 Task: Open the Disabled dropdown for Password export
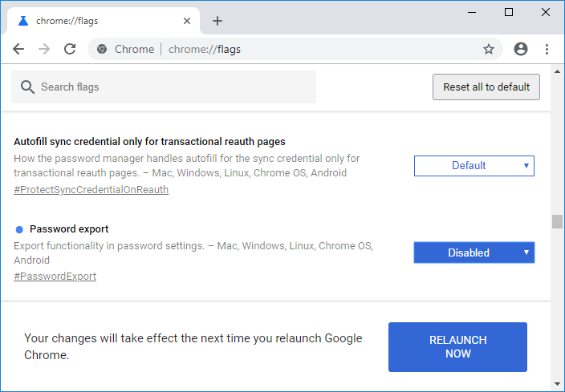click(x=474, y=253)
